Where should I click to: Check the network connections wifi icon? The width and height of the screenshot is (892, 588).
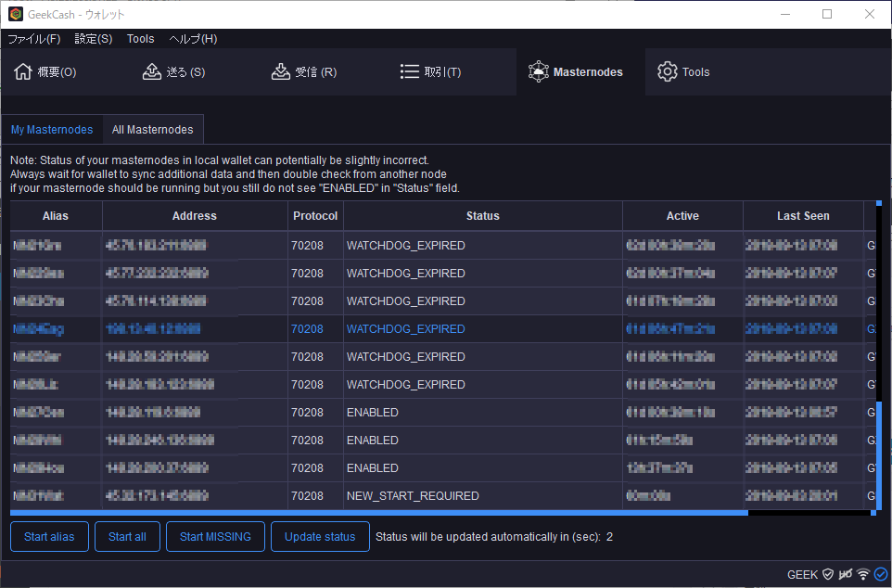pyautogui.click(x=863, y=574)
